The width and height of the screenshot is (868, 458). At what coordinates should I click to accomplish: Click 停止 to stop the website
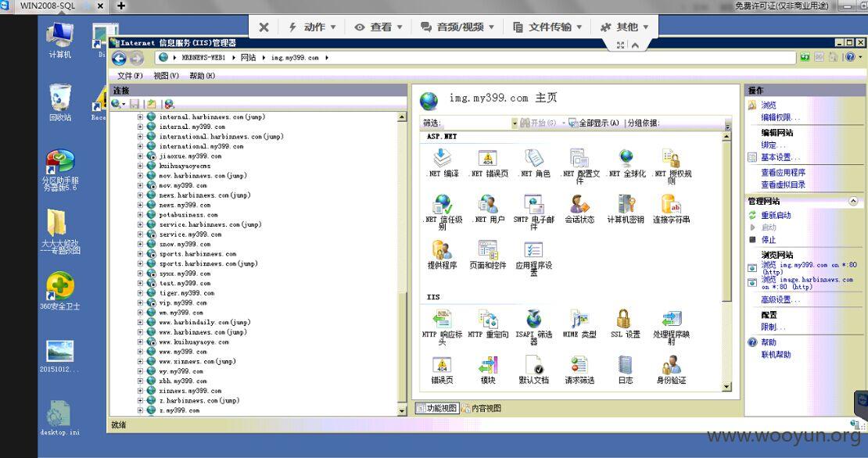tap(769, 239)
